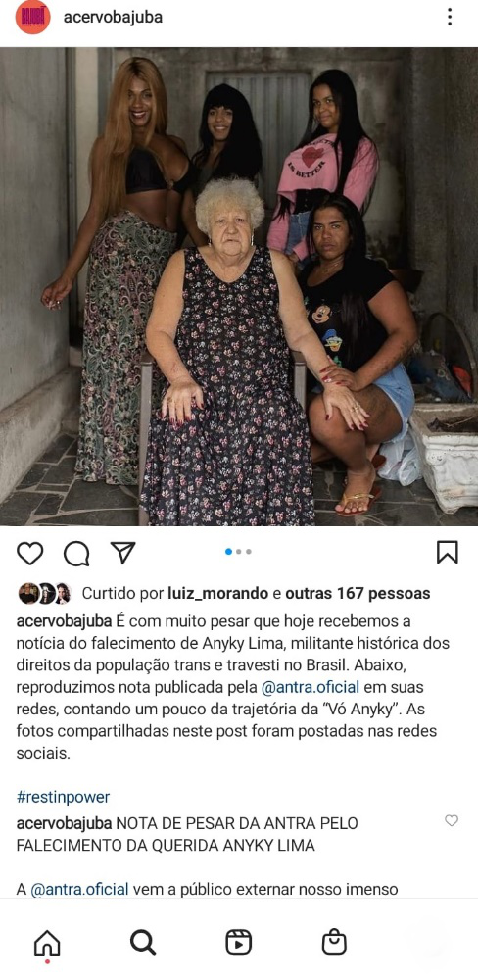
Task: Open @antra.oficial mention in the comment
Action: 80,889
